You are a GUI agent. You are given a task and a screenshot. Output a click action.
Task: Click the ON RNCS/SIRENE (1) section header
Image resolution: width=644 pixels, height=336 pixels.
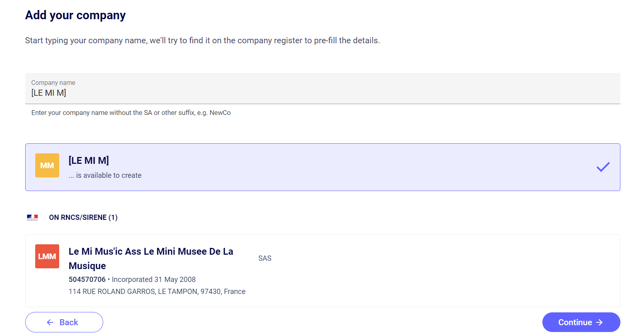[x=83, y=217]
